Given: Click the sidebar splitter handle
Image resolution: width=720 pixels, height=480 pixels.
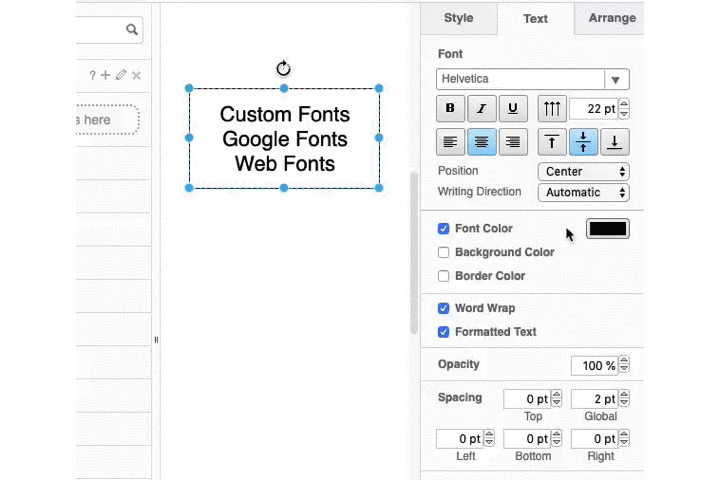Looking at the screenshot, I should point(156,340).
